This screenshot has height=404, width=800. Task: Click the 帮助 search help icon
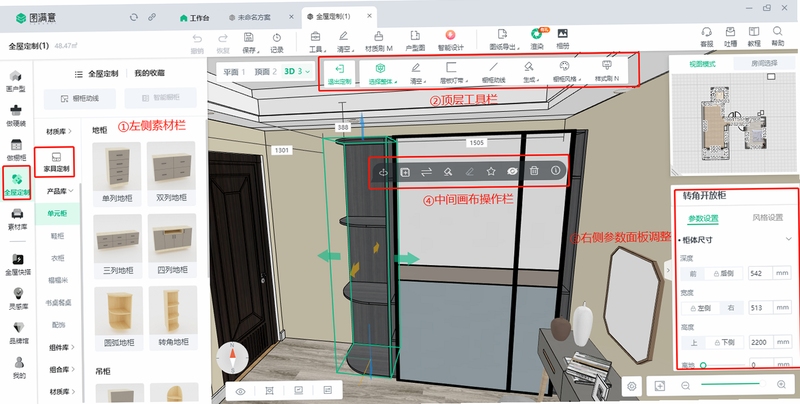tap(778, 31)
